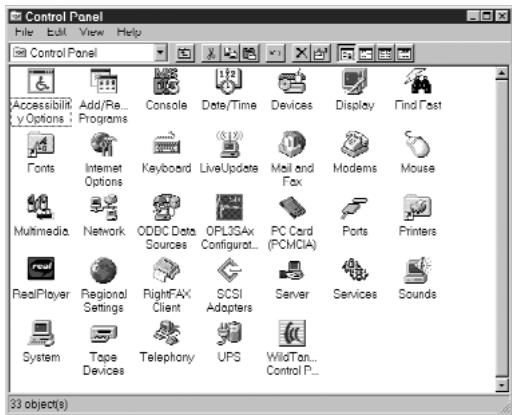Expand the Control Panel address dropdown

161,53
